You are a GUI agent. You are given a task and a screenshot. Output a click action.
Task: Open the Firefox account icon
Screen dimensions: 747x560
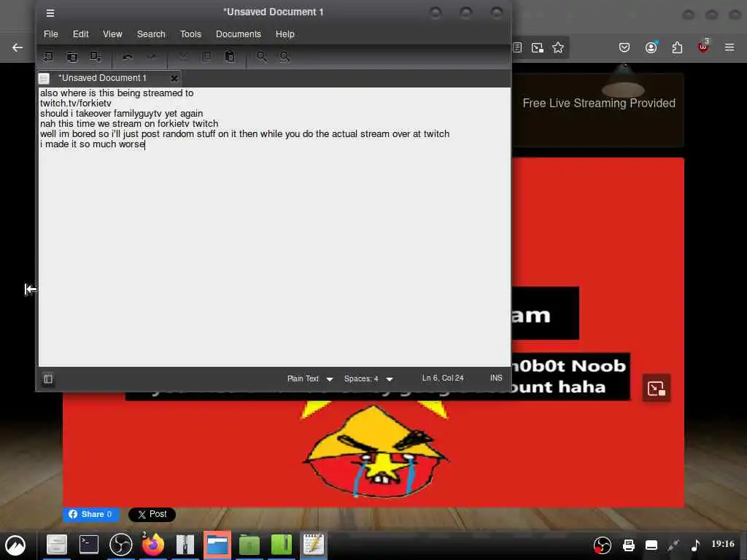coord(651,47)
